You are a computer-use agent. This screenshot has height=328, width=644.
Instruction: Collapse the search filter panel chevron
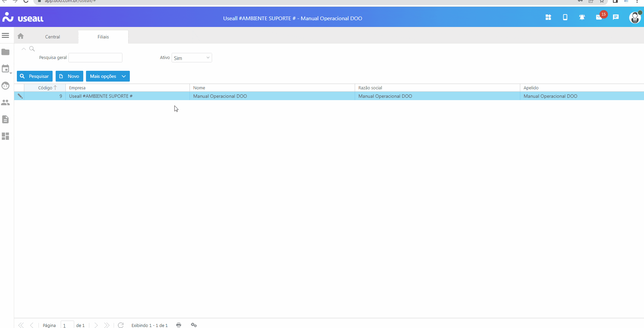click(x=24, y=49)
